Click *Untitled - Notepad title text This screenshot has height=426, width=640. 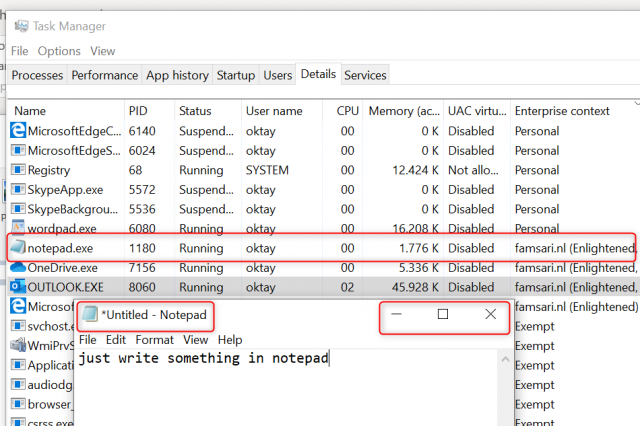tap(154, 315)
